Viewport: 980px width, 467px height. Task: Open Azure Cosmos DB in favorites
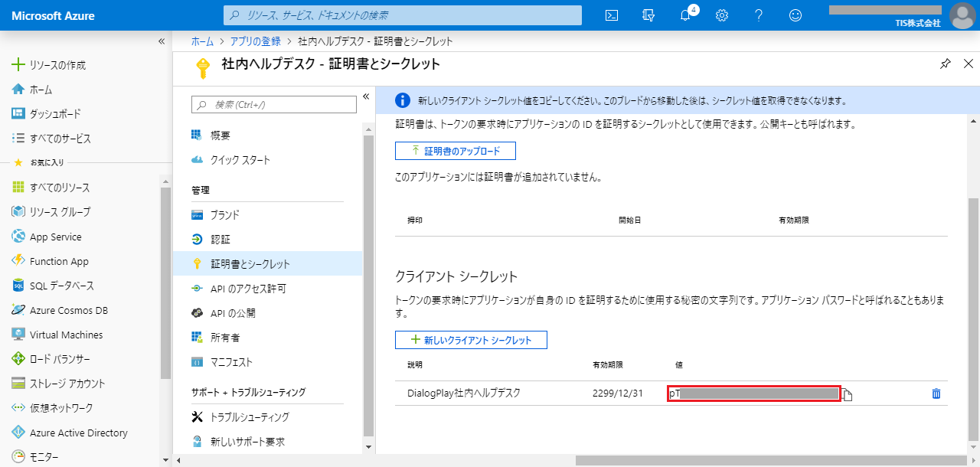click(x=60, y=310)
